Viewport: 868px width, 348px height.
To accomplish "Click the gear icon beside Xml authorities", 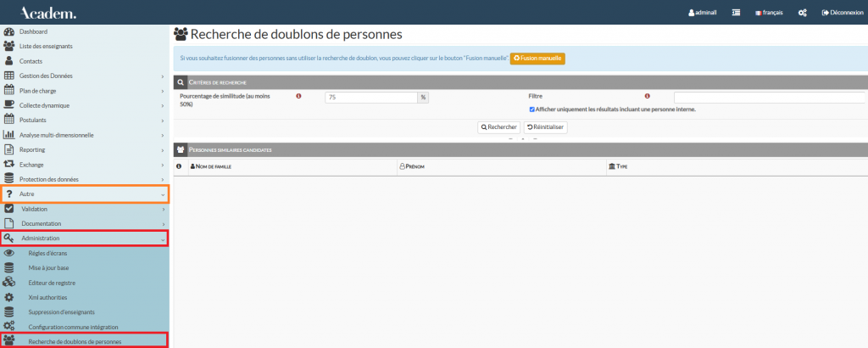I will click(9, 297).
